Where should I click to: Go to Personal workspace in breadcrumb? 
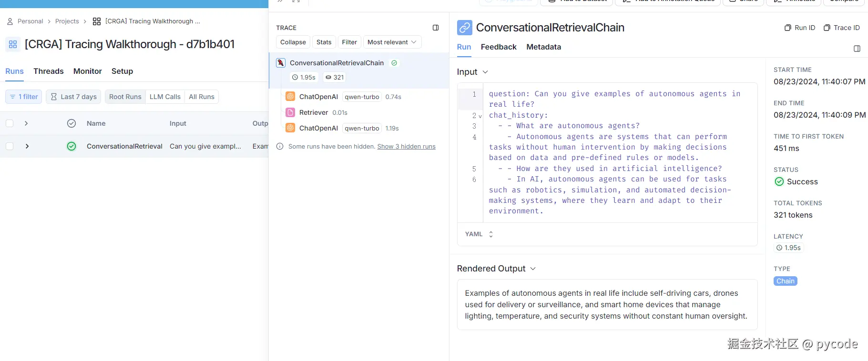30,21
